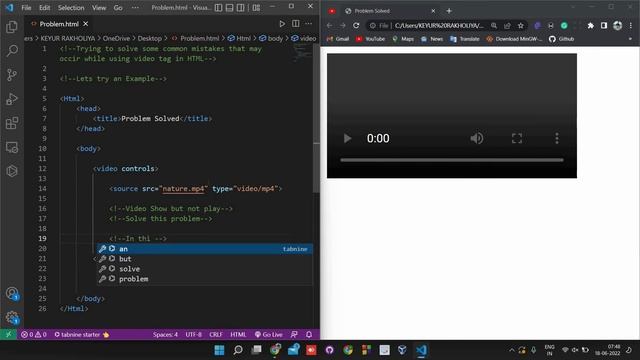Open editor More Actions ellipsis menu

click(309, 24)
